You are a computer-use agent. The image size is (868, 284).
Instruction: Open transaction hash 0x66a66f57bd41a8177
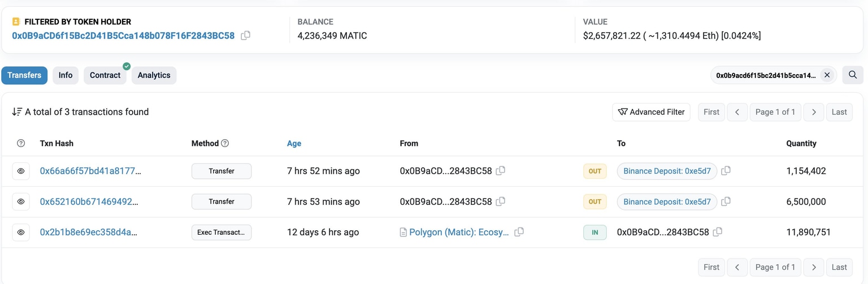click(x=90, y=171)
